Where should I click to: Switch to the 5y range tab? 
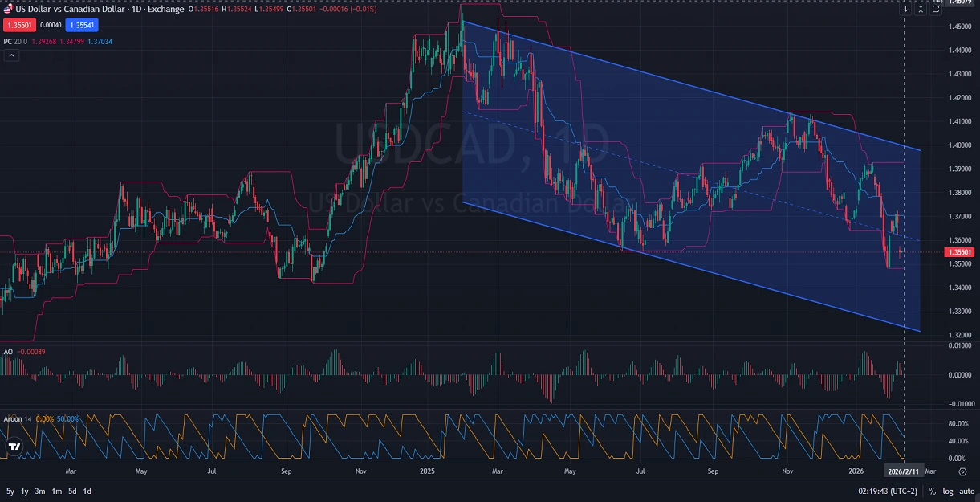tap(9, 490)
